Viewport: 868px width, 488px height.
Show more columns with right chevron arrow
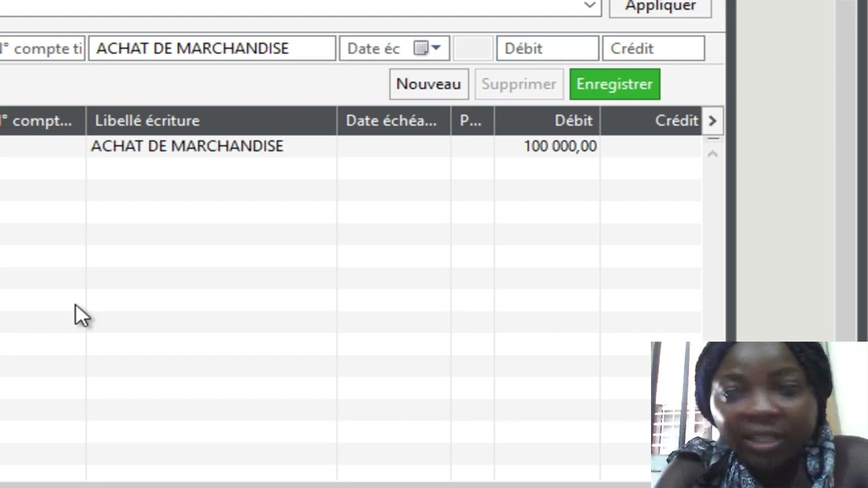(x=712, y=121)
